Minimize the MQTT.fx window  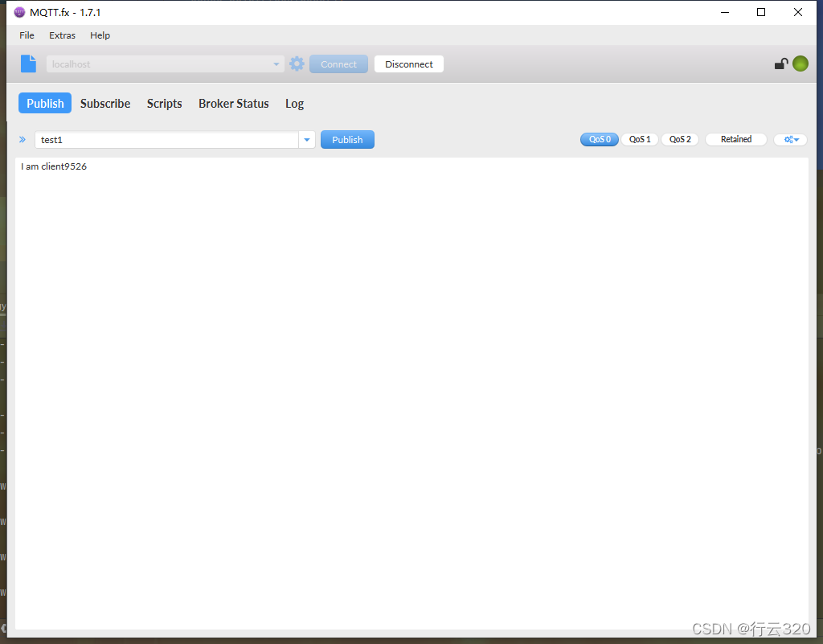tap(725, 12)
